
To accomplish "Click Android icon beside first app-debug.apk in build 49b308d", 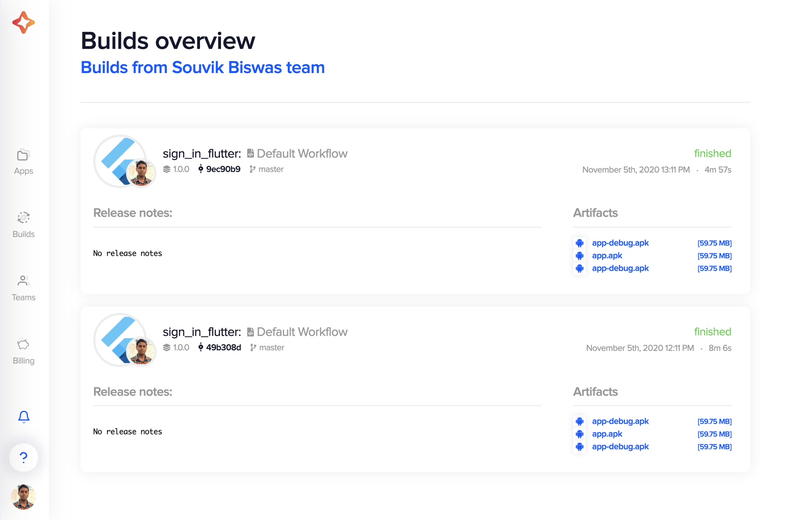I will coord(580,421).
